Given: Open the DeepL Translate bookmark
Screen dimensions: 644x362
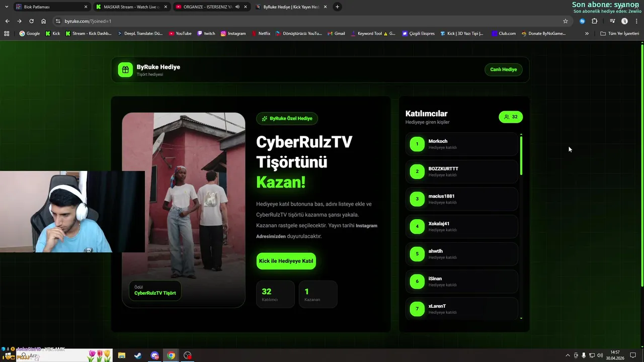Looking at the screenshot, I should point(140,34).
